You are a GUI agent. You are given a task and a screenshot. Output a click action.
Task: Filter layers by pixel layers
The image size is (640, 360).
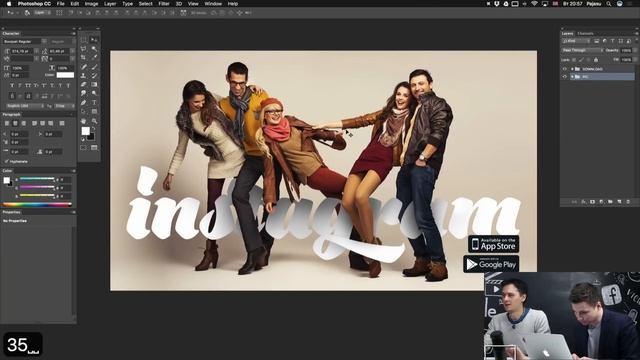(596, 41)
